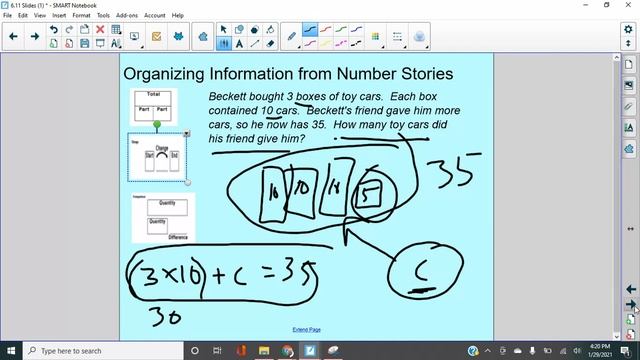Open the Help menu
640x360 pixels.
click(178, 15)
